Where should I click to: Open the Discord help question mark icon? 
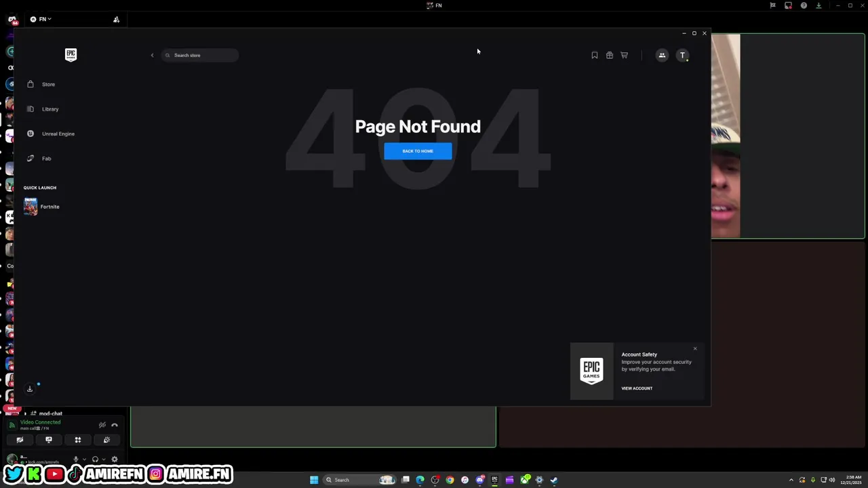pyautogui.click(x=804, y=5)
